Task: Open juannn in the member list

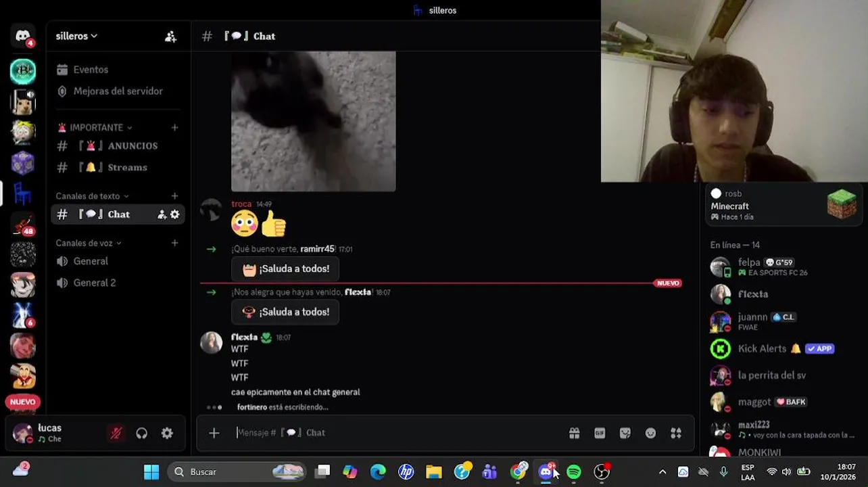Action: (x=781, y=321)
